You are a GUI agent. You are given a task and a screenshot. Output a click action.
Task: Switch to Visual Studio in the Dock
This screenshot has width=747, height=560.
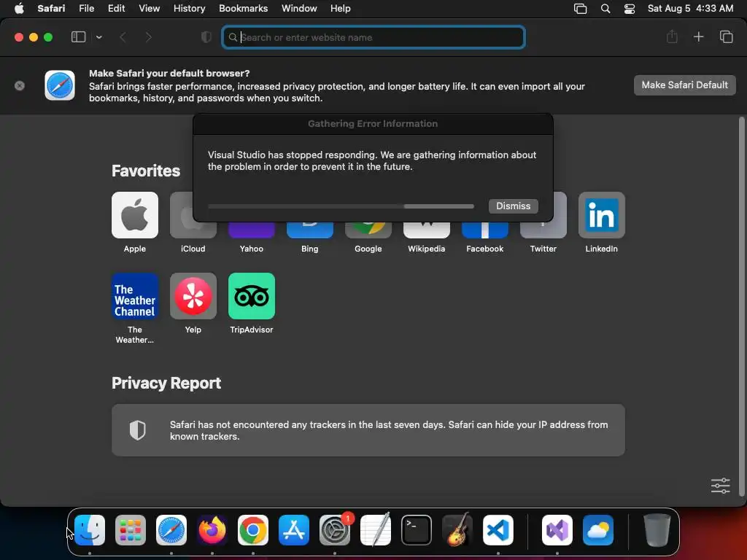tap(557, 530)
